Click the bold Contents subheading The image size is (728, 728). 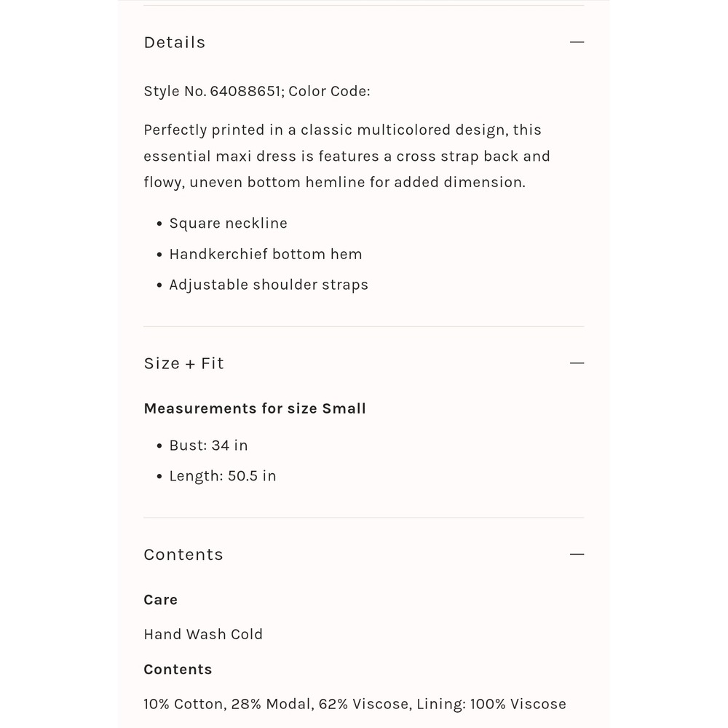178,670
